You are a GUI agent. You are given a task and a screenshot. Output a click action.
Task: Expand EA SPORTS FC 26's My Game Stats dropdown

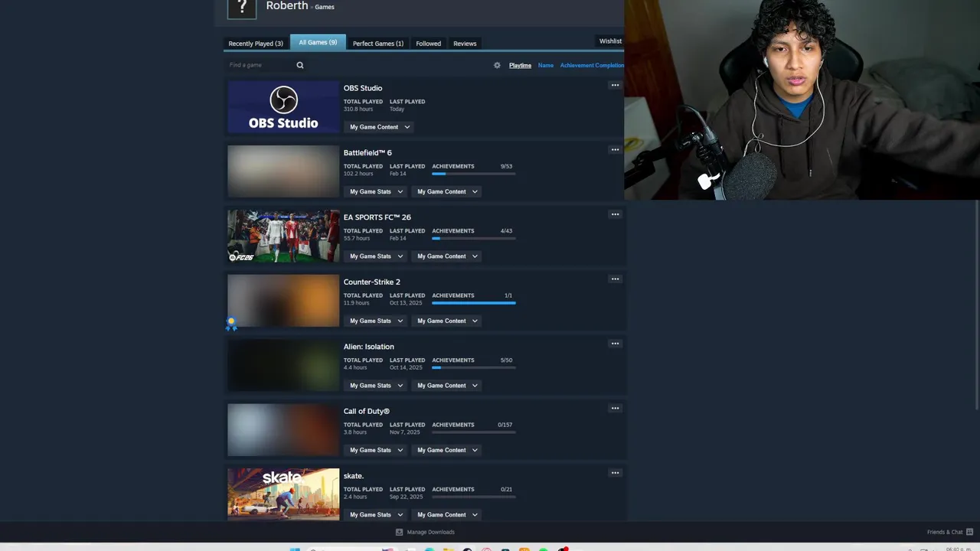point(375,256)
